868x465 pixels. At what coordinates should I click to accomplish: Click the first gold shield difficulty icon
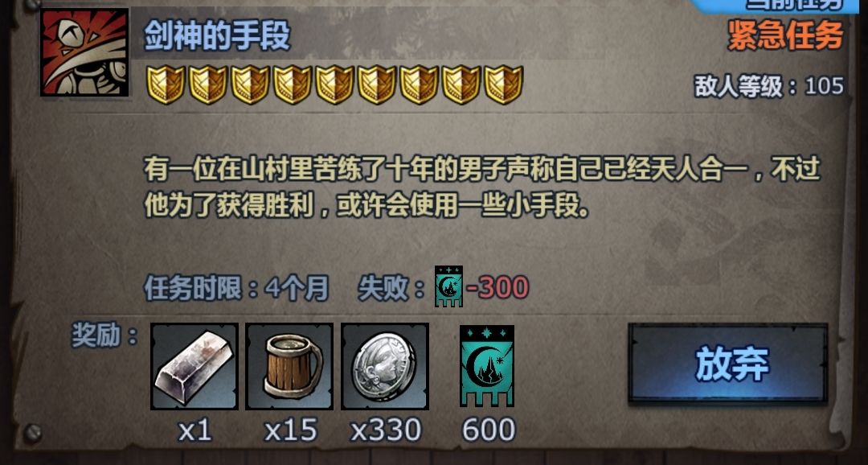[166, 84]
